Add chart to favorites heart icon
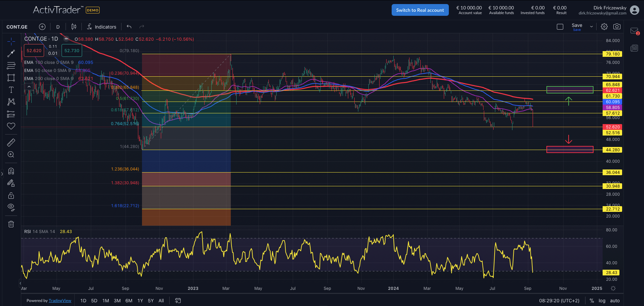Screen dimensions: 644x306 coord(11,126)
